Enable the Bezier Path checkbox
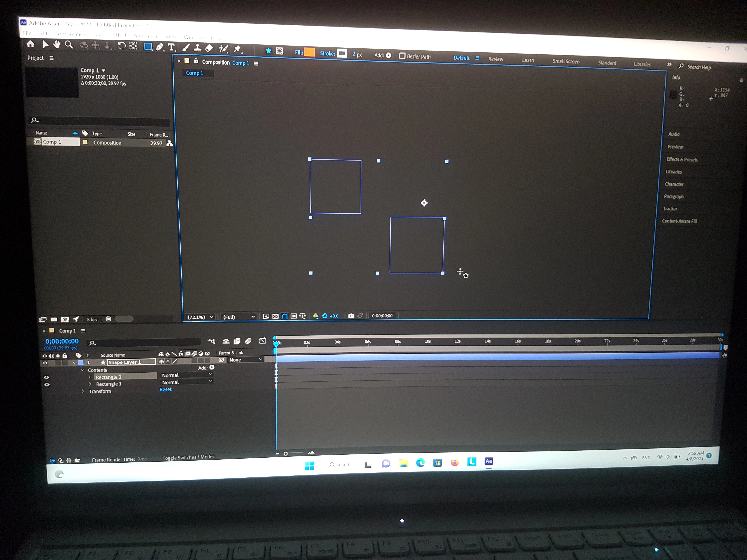Screen dimensions: 747x560 402,56
